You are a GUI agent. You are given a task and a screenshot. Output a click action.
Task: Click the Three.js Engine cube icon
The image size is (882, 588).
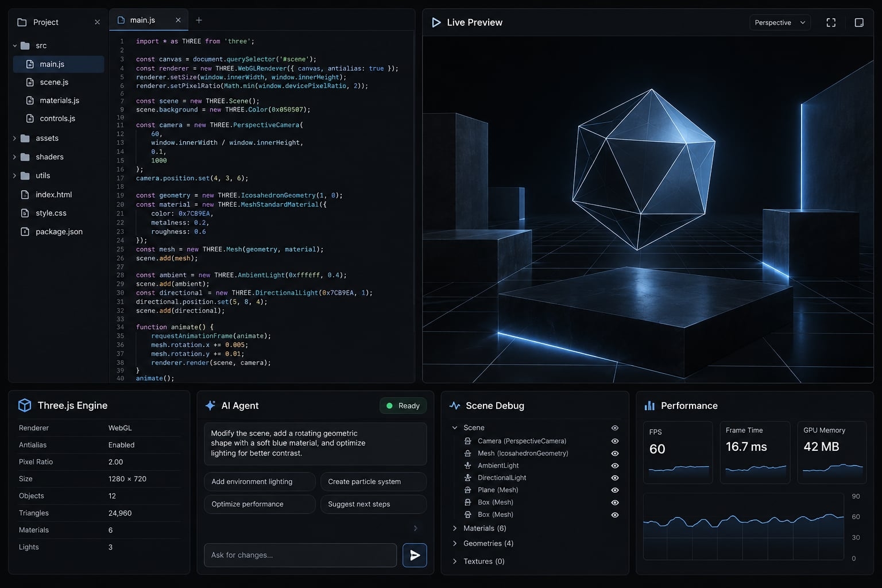click(x=25, y=405)
